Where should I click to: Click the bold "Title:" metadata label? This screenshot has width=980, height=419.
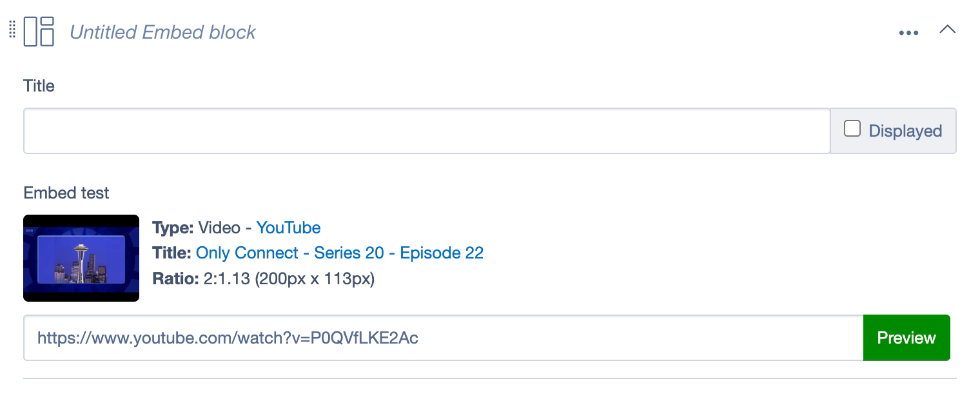coord(171,253)
